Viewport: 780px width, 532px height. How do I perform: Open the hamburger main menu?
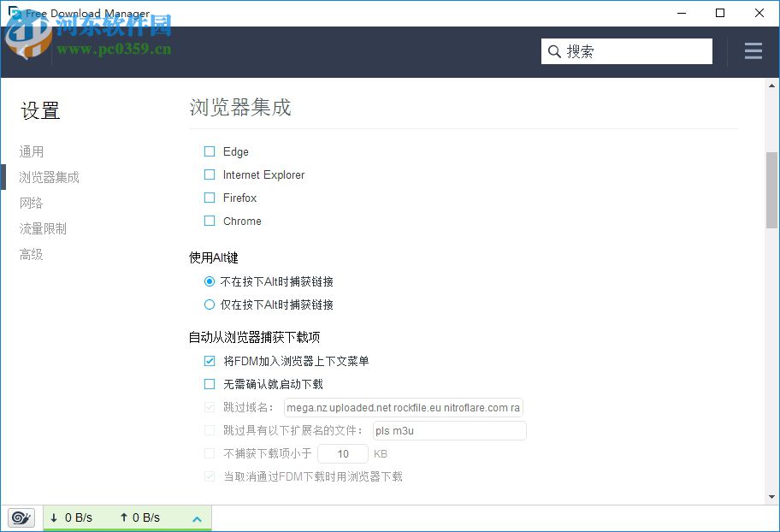753,51
